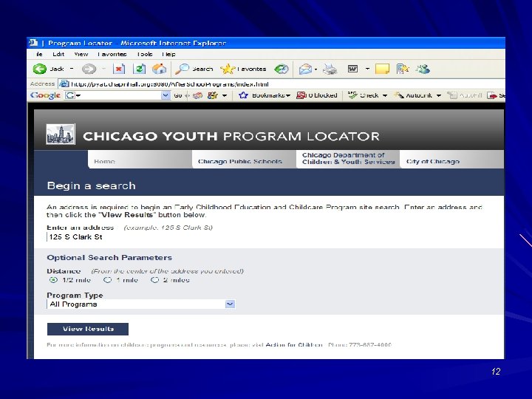
Task: Click the Bookmarks star icon in Google toolbar
Action: (243, 95)
